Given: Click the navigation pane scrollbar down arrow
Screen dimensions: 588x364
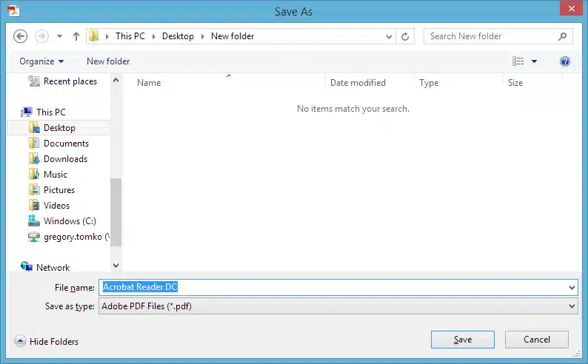Looking at the screenshot, I should click(x=116, y=264).
